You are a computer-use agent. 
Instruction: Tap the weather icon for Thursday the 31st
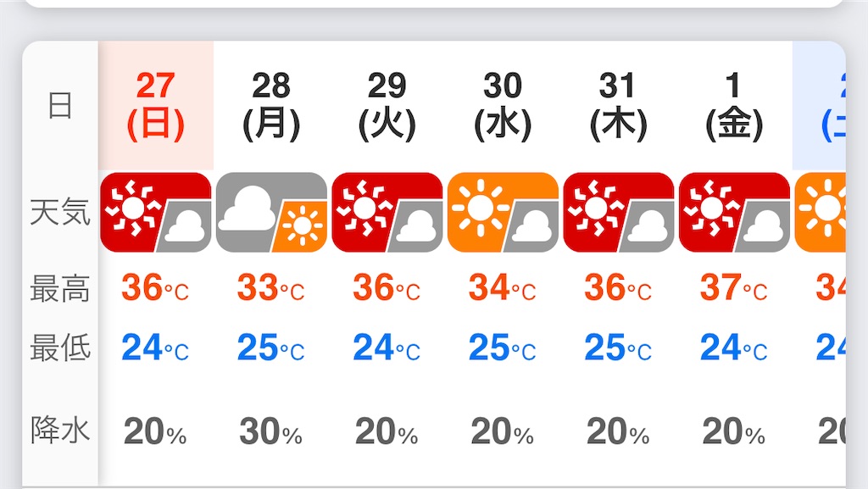[618, 213]
